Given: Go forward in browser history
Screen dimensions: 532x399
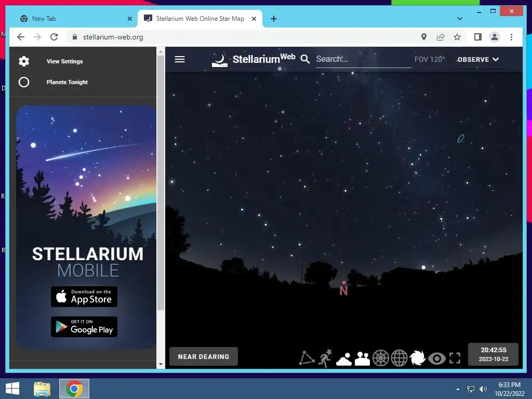Looking at the screenshot, I should [x=37, y=37].
